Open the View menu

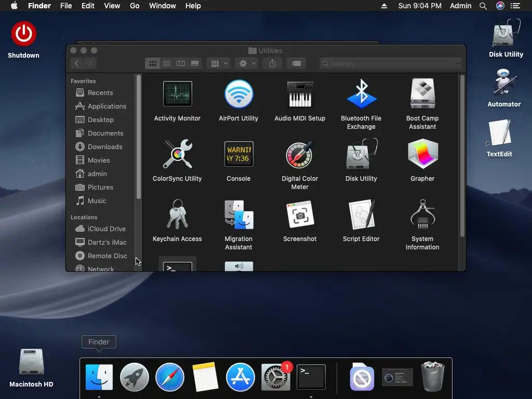112,6
